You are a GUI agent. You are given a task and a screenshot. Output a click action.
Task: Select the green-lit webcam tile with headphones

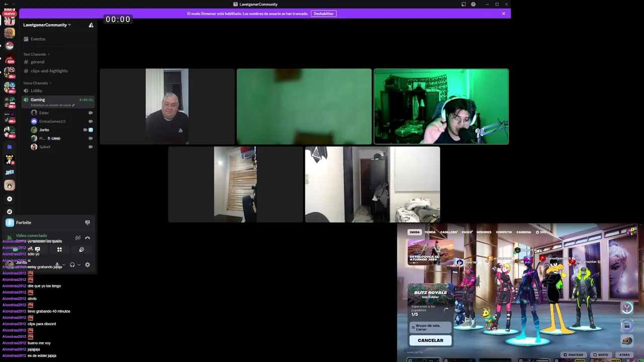coord(441,107)
